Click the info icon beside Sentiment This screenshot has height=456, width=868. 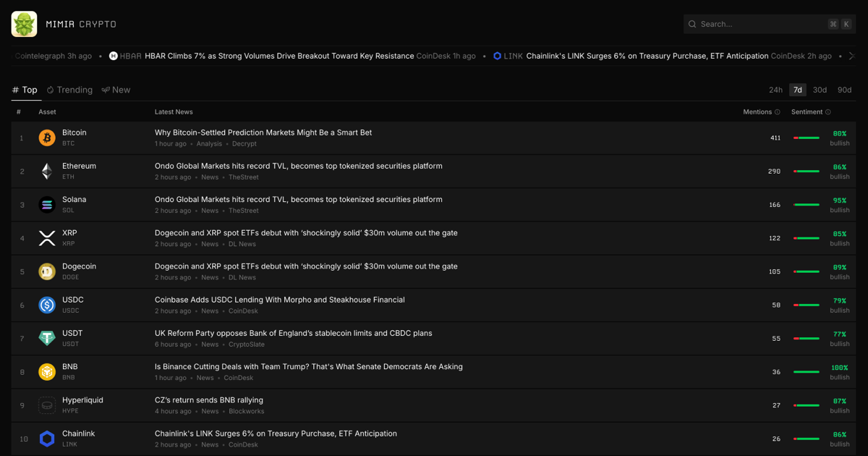click(828, 112)
